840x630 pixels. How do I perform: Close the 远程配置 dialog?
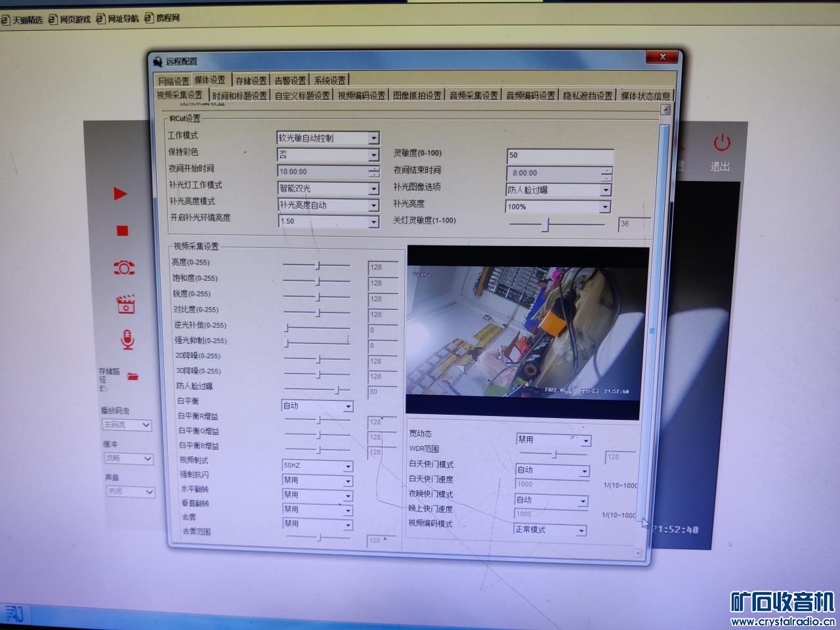pyautogui.click(x=662, y=57)
